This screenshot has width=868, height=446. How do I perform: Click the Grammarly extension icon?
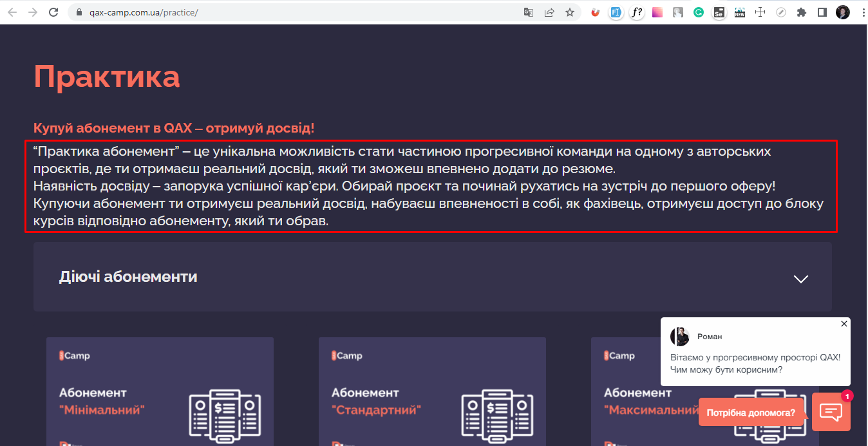pos(699,12)
